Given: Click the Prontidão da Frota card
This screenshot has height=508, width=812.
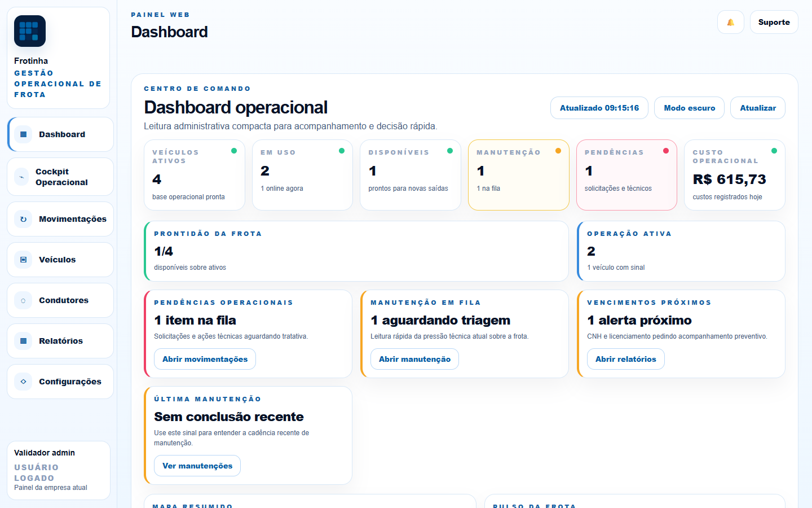Looking at the screenshot, I should click(x=356, y=251).
